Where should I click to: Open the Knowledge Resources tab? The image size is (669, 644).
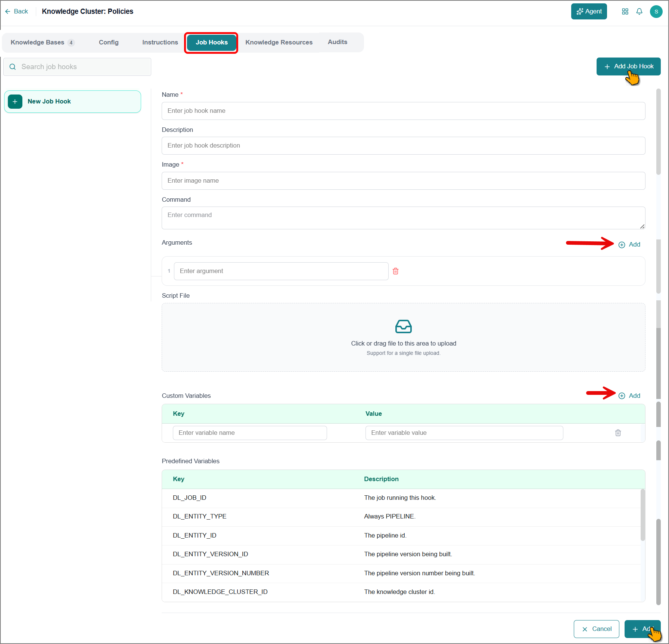click(279, 43)
